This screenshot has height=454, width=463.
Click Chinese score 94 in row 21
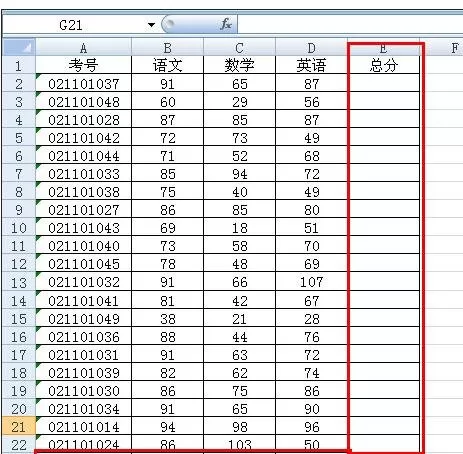(168, 426)
